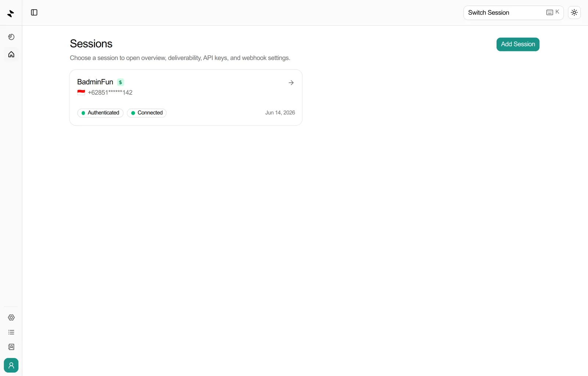Open the Switch Session search box
Screen dimensions: 588x376
tap(513, 12)
